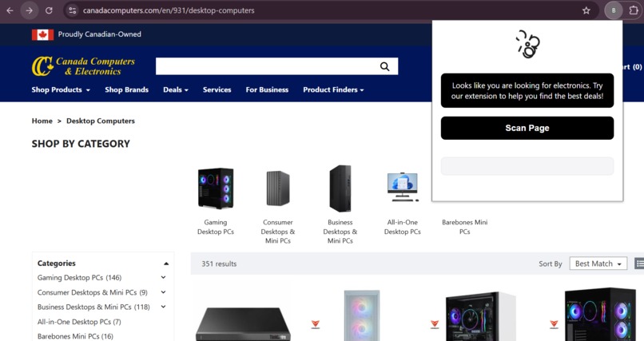Open Barebones Mini PCs category label
Screen dimensions: 644x341
[x=464, y=227]
